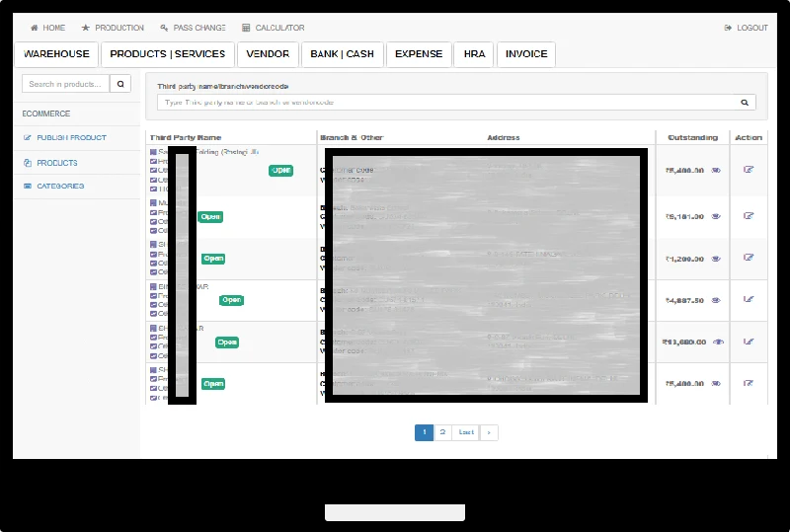
Task: Click the Home icon in top navigation
Action: [x=35, y=28]
